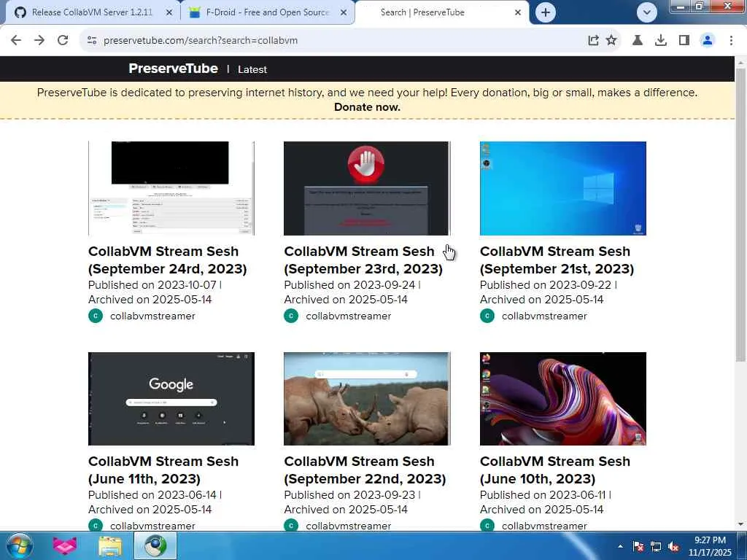The height and width of the screenshot is (560, 747).
Task: Click 'Published on 2023-06-14' text
Action: click(x=152, y=495)
